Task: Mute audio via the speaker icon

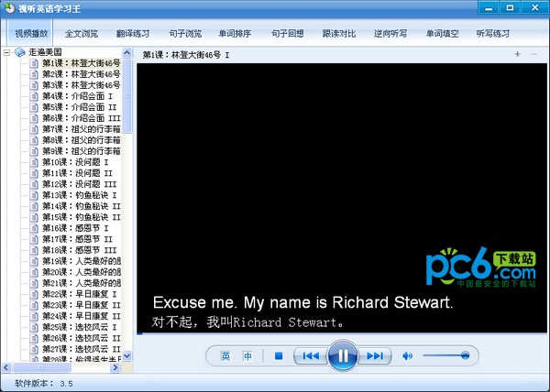Action: click(x=408, y=356)
